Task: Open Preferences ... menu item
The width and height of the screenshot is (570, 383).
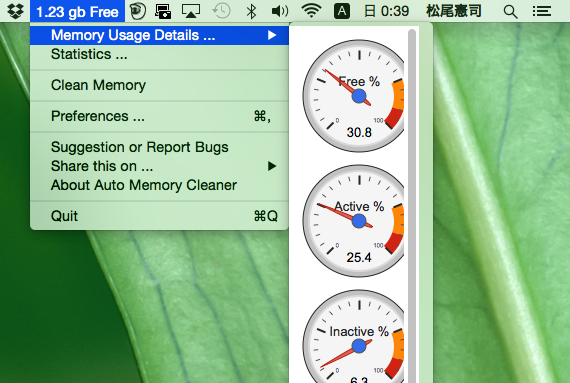Action: click(x=160, y=116)
